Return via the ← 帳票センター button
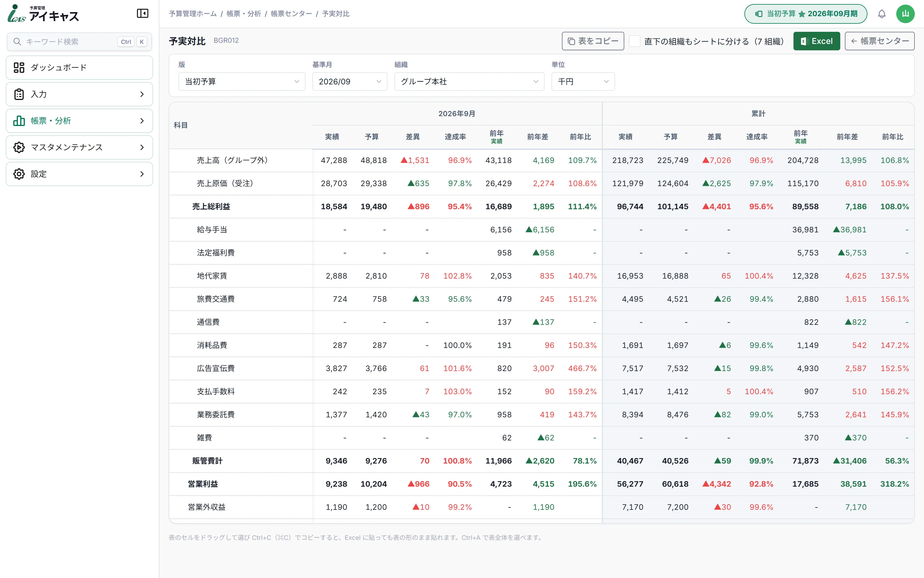This screenshot has width=924, height=578. pos(879,41)
